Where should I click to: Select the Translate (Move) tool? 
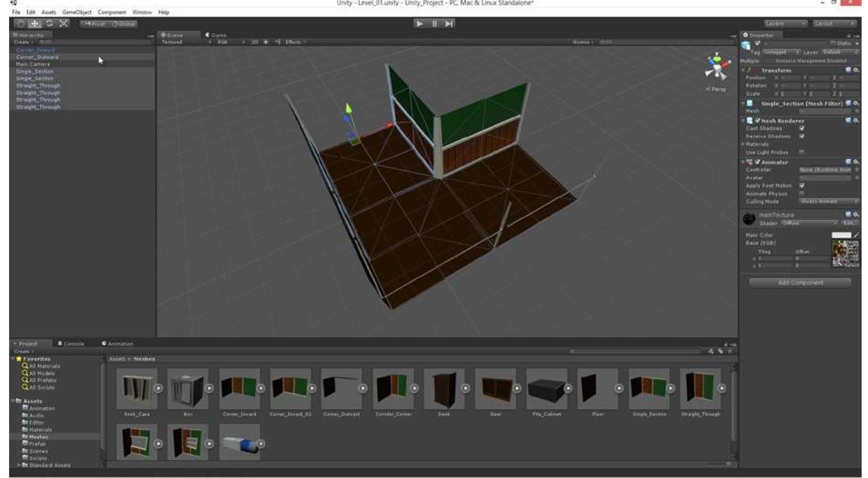(x=35, y=23)
